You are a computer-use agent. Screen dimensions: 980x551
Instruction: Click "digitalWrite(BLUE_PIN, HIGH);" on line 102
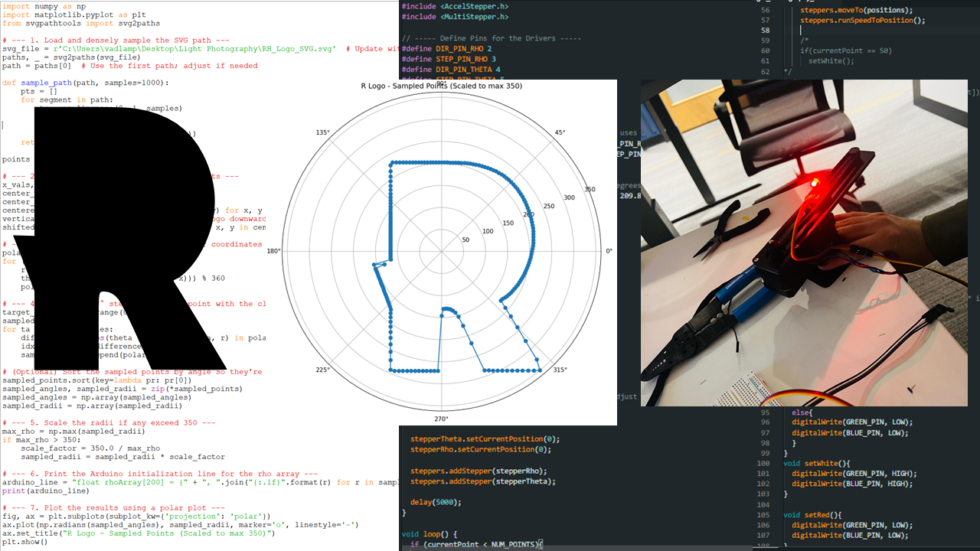coord(852,484)
